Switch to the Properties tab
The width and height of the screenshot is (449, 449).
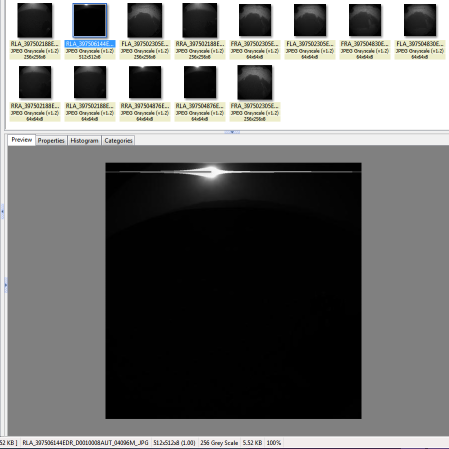pos(51,140)
